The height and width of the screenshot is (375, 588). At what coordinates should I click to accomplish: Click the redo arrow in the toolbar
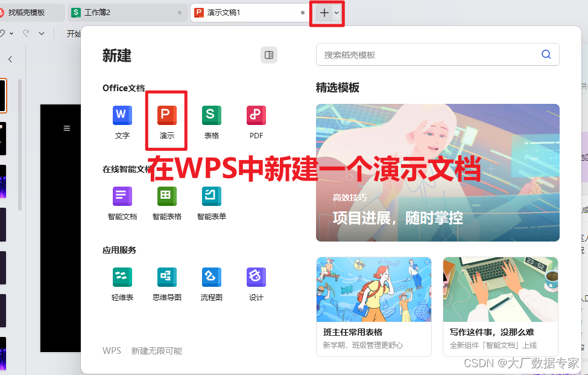point(26,33)
